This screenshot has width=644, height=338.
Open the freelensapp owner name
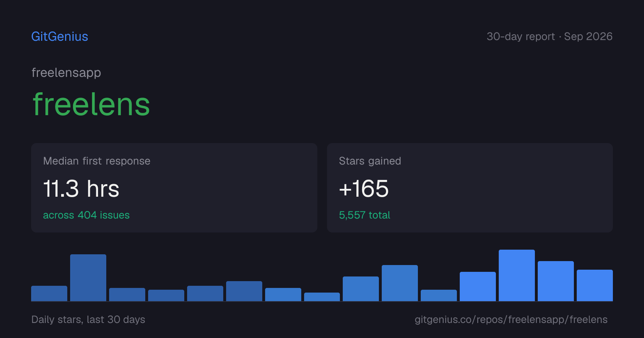tap(66, 73)
